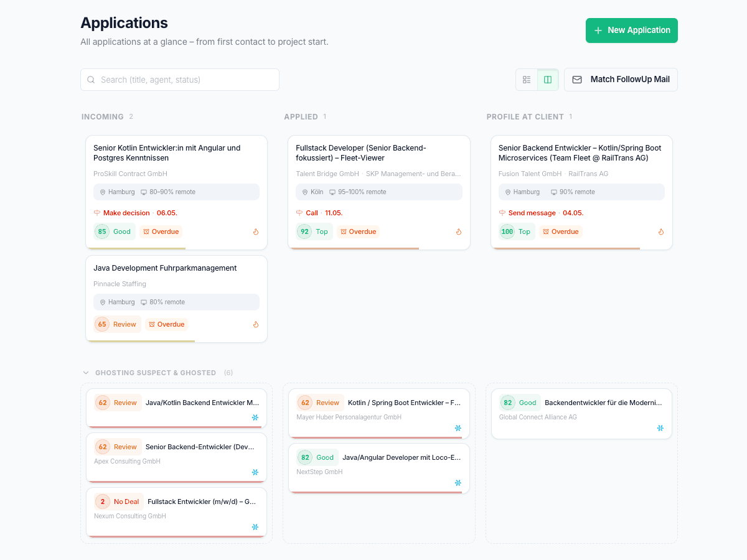This screenshot has height=560, width=747.
Task: Click the score 100 circle badge
Action: [x=507, y=231]
